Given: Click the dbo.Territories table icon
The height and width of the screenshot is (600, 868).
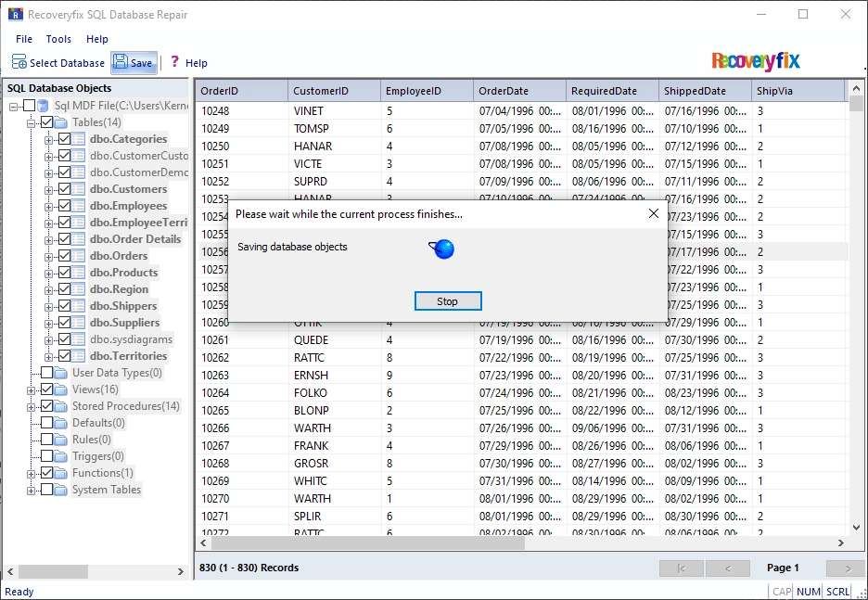Looking at the screenshot, I should coord(79,356).
